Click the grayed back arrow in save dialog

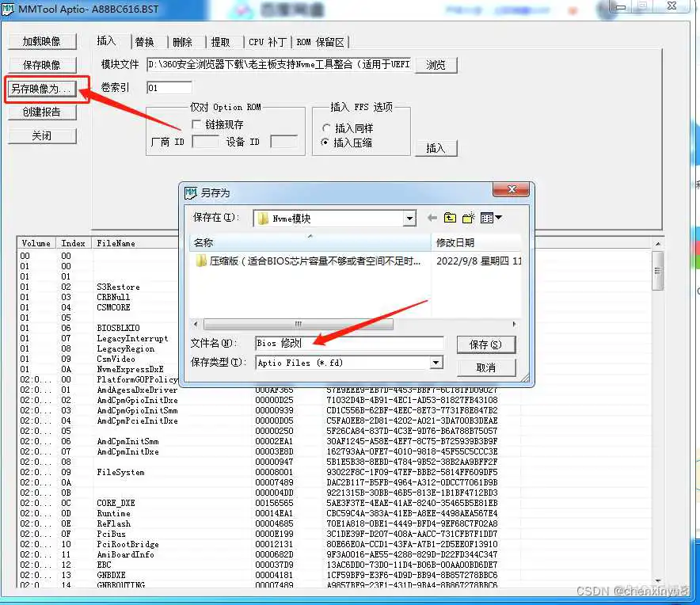432,217
